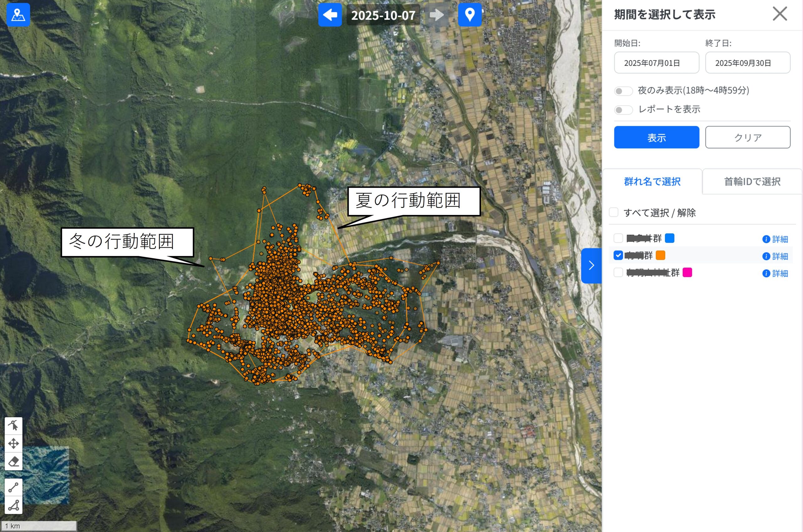This screenshot has width=803, height=532.
Task: Click the info icon for the orange herd
Action: click(766, 256)
